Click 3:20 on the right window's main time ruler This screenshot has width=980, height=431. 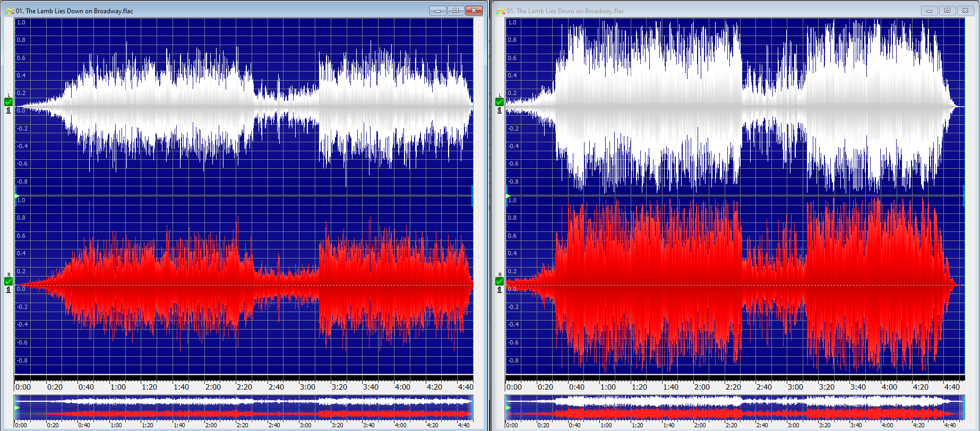827,387
